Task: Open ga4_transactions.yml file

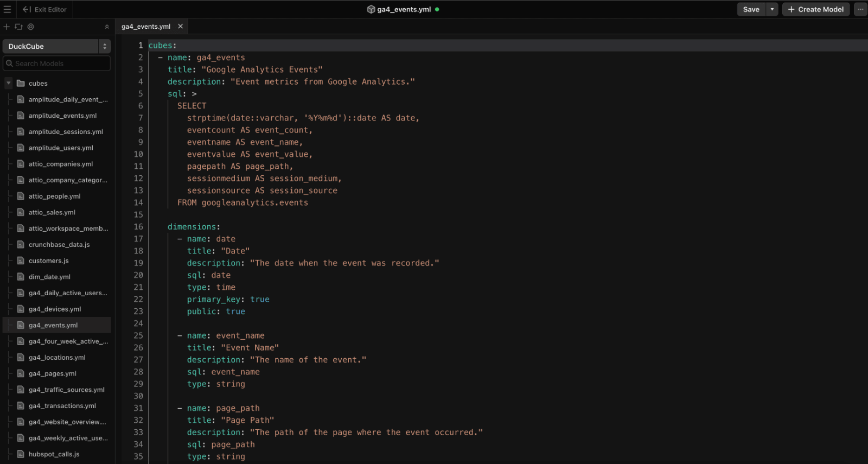Action: (62, 406)
